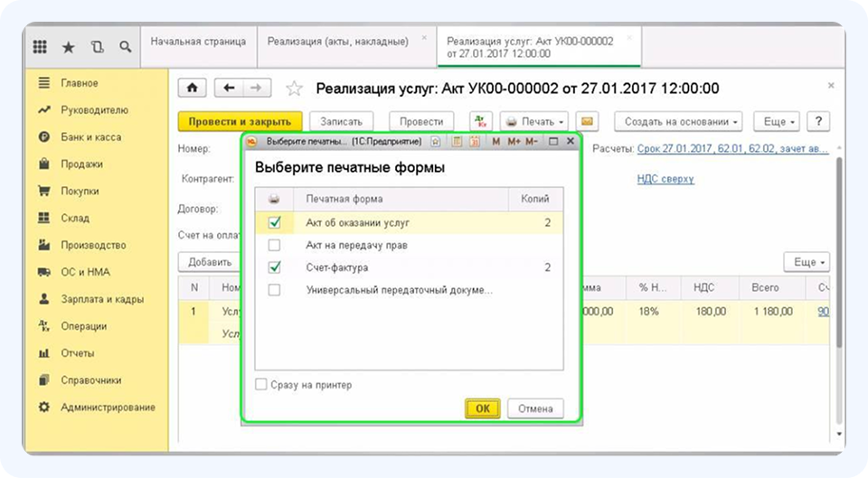Click the search magnifier icon
This screenshot has width=868, height=478.
click(125, 47)
